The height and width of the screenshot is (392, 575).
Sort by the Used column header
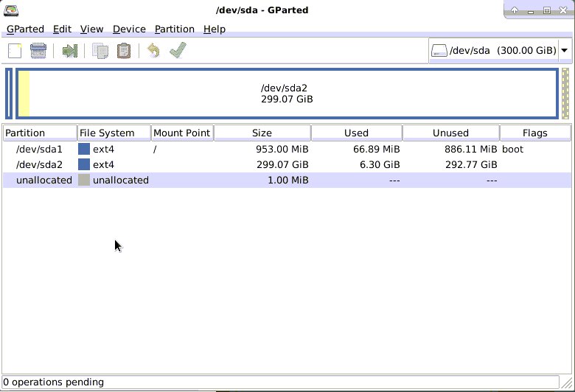[357, 133]
